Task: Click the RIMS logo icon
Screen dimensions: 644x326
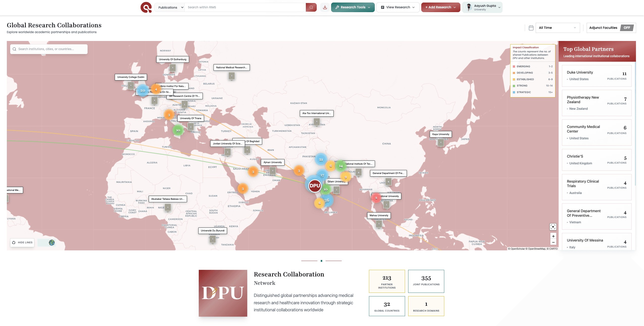Action: pyautogui.click(x=146, y=7)
